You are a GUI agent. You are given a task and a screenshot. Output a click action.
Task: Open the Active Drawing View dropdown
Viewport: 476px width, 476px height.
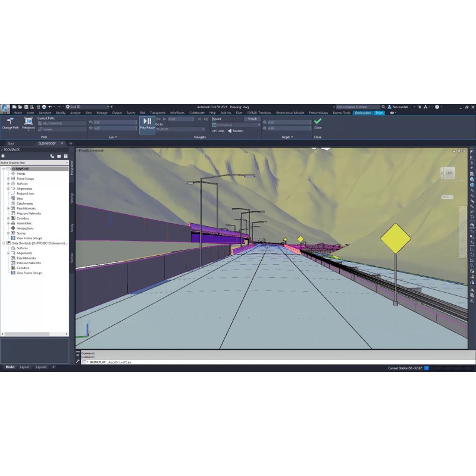tap(36, 162)
